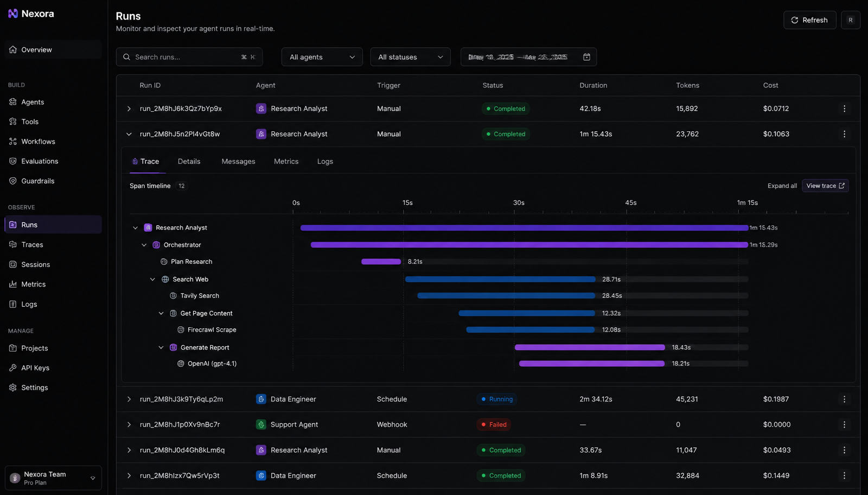
Task: Collapse the Orchestrator span
Action: (144, 245)
